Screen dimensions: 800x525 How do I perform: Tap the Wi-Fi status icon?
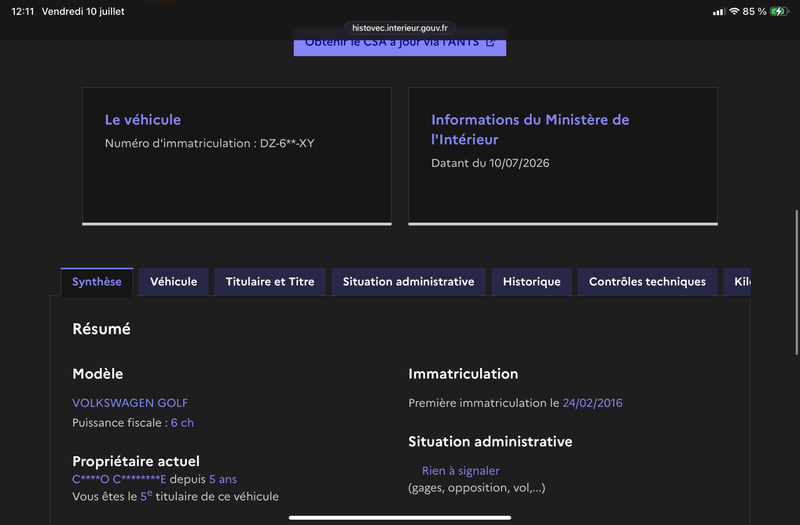734,11
